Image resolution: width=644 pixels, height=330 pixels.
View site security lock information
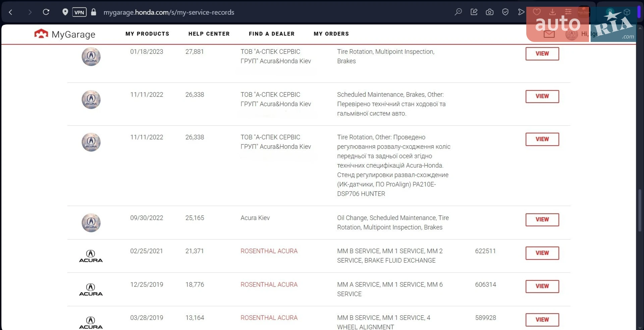coord(94,12)
